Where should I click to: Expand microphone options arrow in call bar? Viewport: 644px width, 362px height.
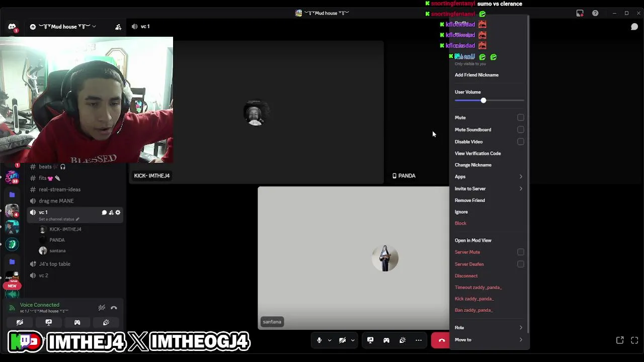(330, 340)
